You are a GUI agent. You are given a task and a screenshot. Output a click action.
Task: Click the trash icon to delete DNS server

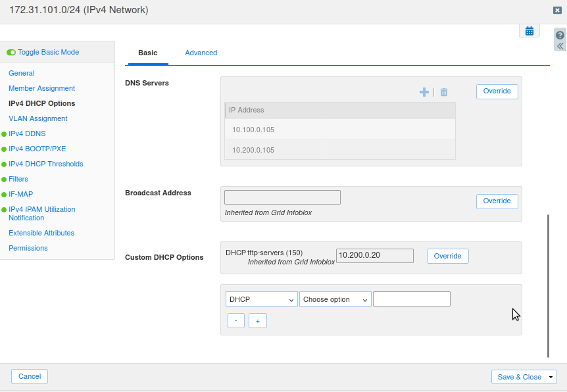pyautogui.click(x=444, y=93)
